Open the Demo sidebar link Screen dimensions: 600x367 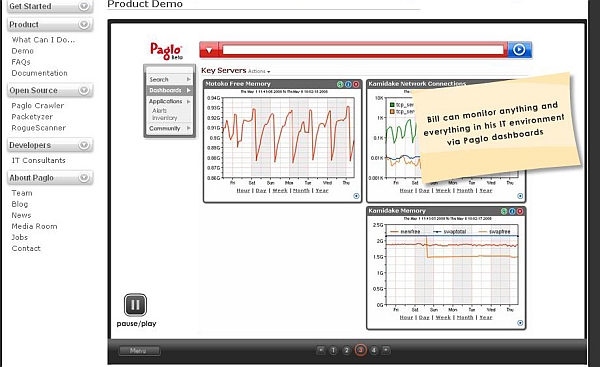pyautogui.click(x=23, y=51)
